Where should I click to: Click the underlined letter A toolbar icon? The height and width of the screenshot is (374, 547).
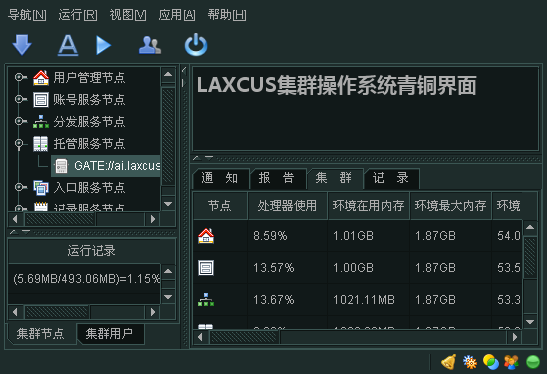[68, 45]
